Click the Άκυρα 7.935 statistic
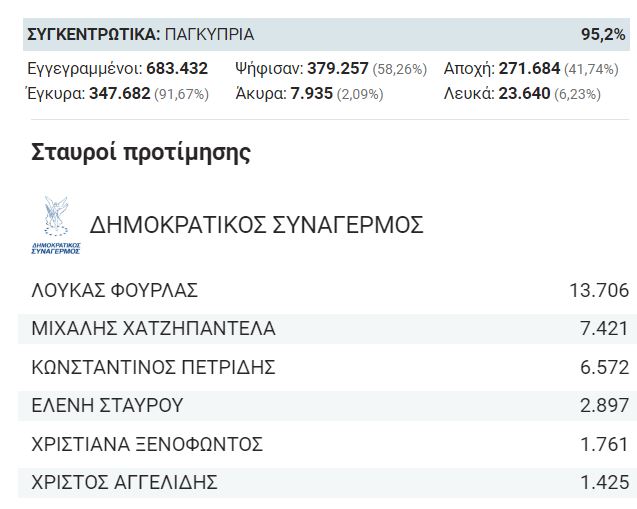 (x=309, y=94)
